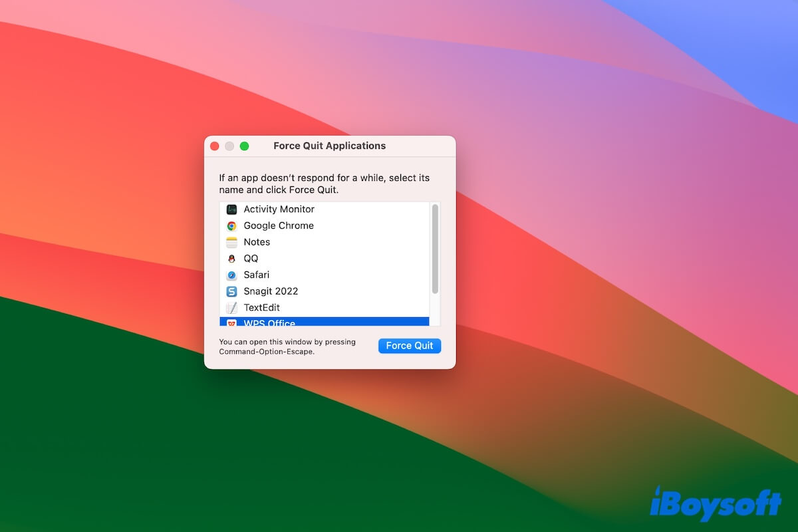This screenshot has height=532, width=798.
Task: Click the TextEdit pencil icon
Action: (x=232, y=307)
